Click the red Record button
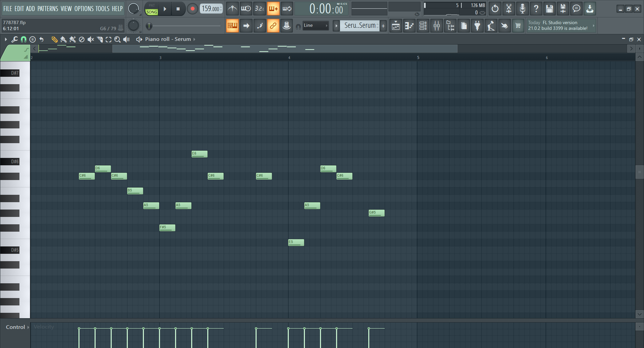Image resolution: width=644 pixels, height=348 pixels. pyautogui.click(x=192, y=9)
